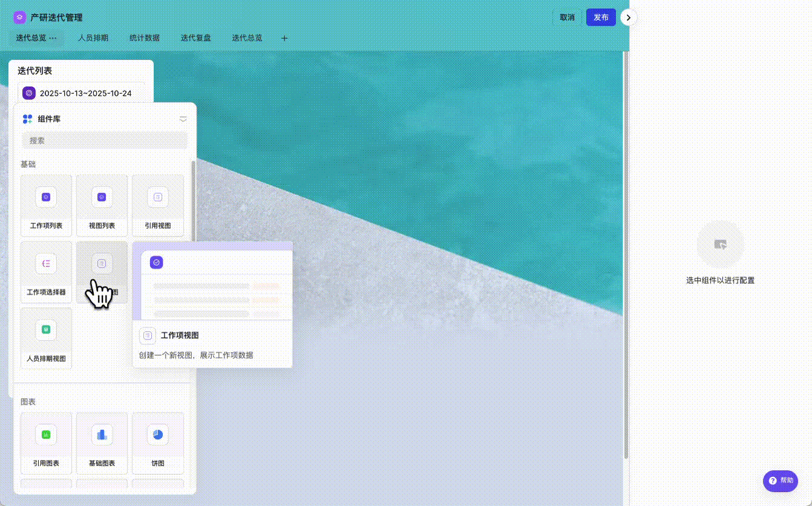Go to the 迭代复盘 tab

(x=196, y=38)
